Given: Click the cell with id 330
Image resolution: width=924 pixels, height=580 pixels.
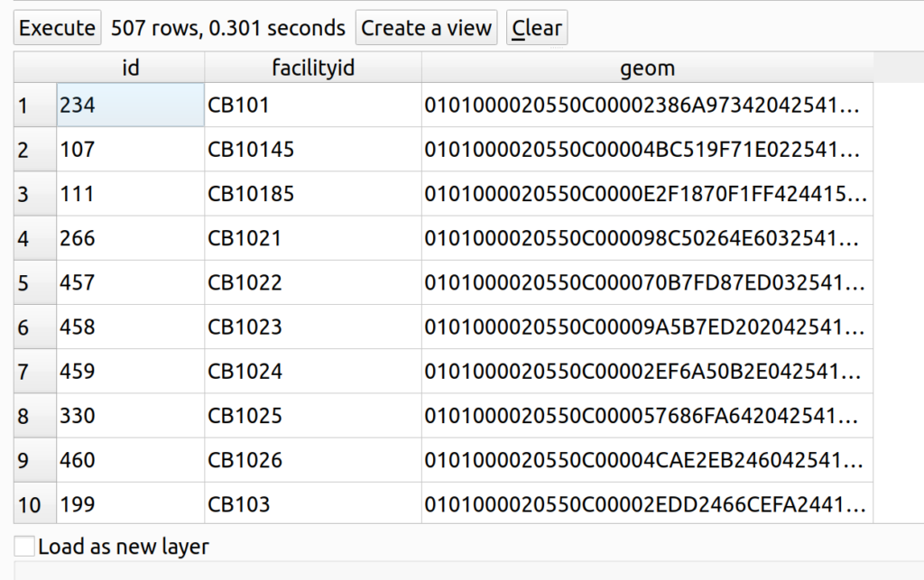Looking at the screenshot, I should tap(131, 416).
